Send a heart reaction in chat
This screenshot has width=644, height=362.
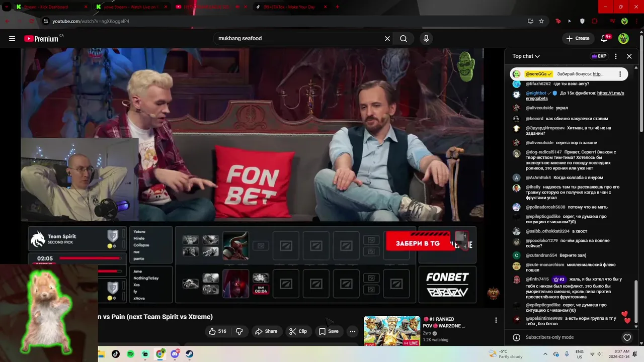[x=627, y=337]
